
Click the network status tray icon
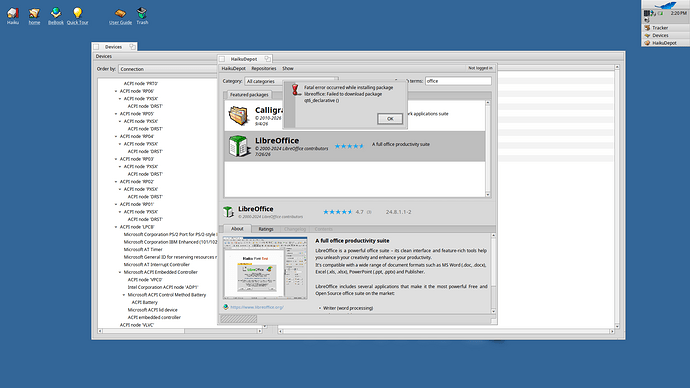[x=653, y=13]
